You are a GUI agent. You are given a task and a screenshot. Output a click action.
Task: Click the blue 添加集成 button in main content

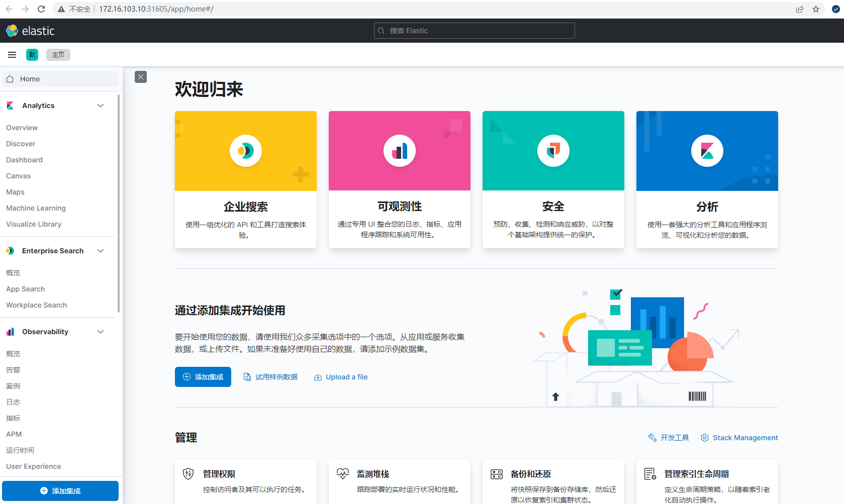pyautogui.click(x=203, y=377)
